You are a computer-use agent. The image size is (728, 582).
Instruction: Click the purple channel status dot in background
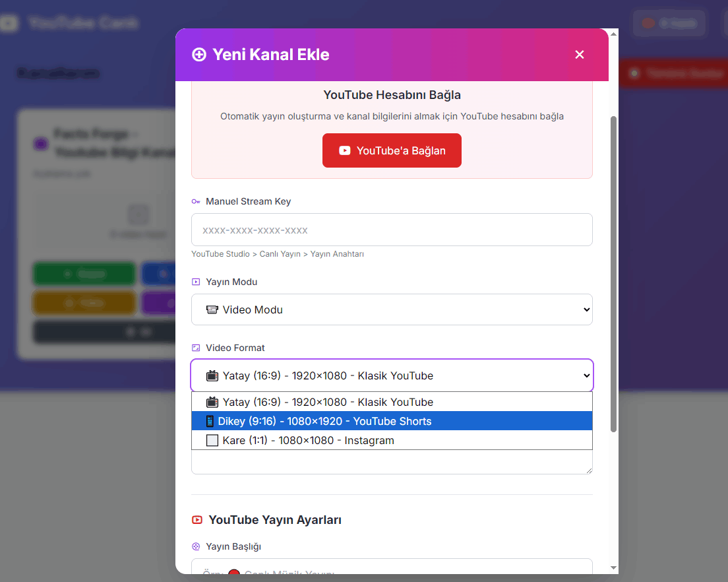point(41,144)
